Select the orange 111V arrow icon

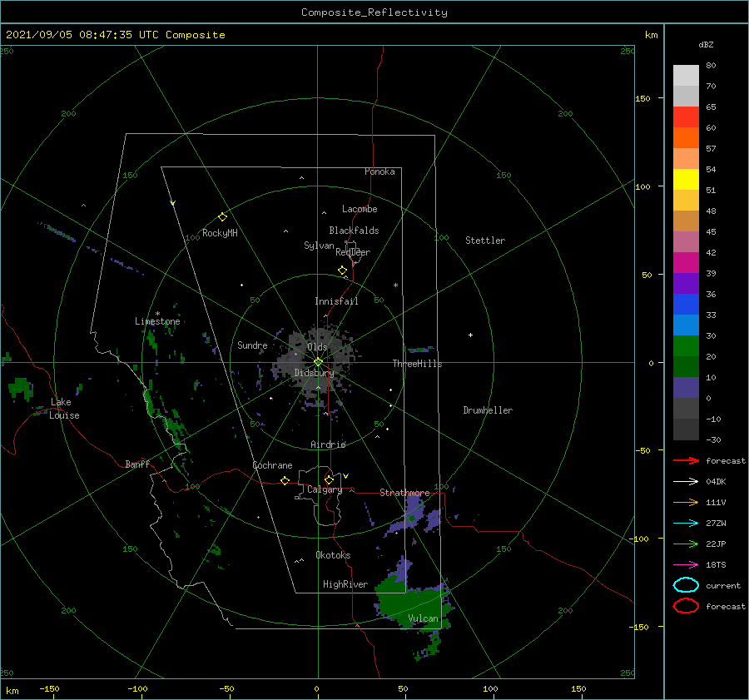click(x=686, y=502)
